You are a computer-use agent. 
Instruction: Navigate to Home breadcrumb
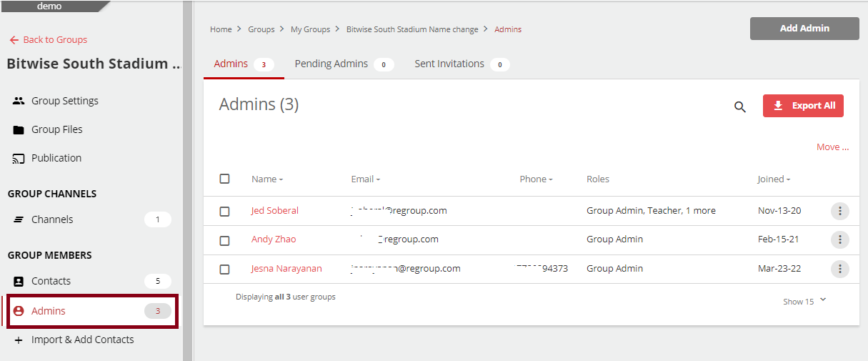tap(221, 29)
